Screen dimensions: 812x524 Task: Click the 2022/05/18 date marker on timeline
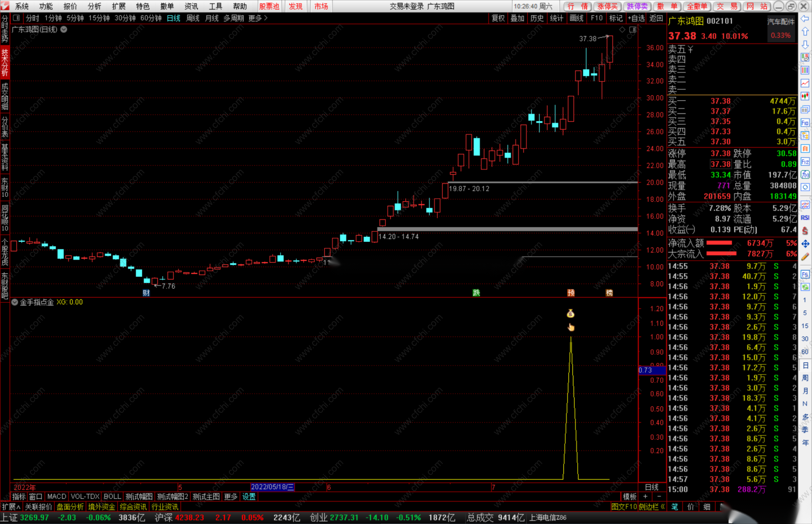pos(272,487)
